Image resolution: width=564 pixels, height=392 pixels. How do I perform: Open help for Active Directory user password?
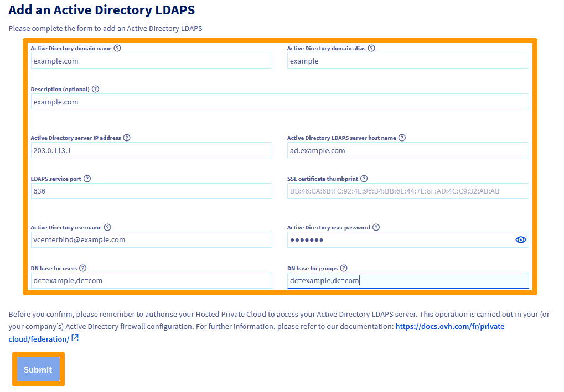376,227
